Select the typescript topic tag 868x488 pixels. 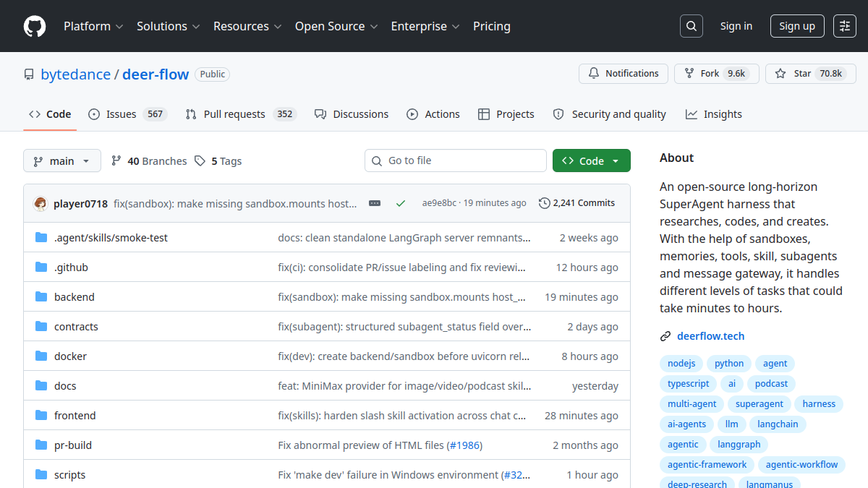coord(689,384)
